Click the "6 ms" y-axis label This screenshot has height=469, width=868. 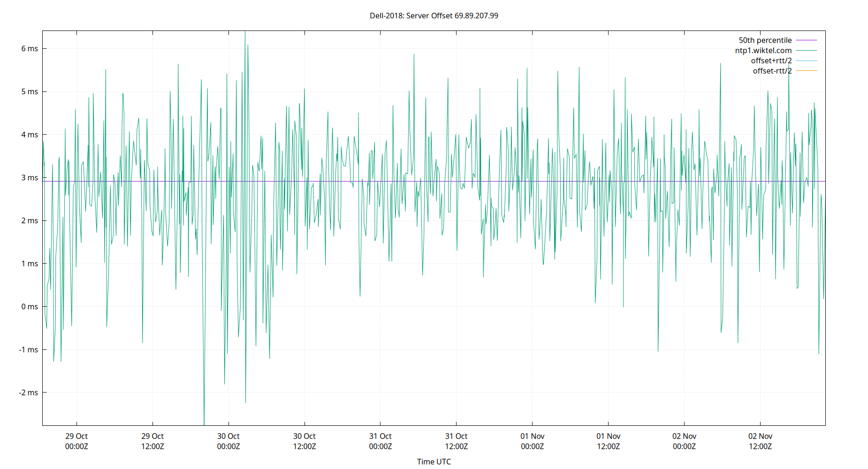30,49
